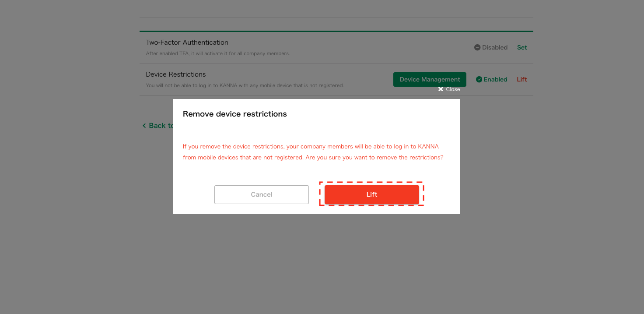Click the Enabled status text for Device Restrictions
Image resolution: width=644 pixels, height=314 pixels.
(495, 79)
